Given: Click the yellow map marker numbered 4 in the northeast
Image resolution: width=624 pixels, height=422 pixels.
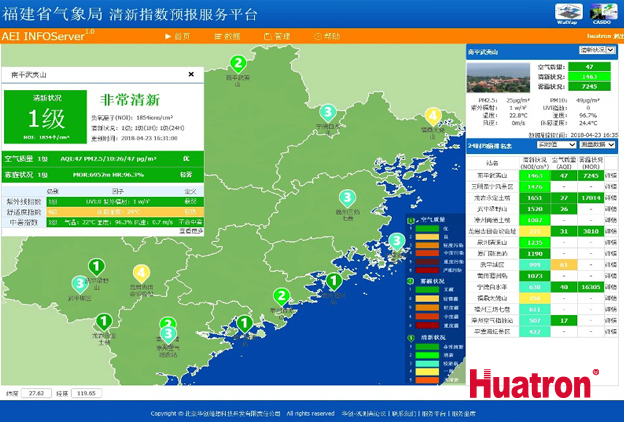Looking at the screenshot, I should coord(432,115).
